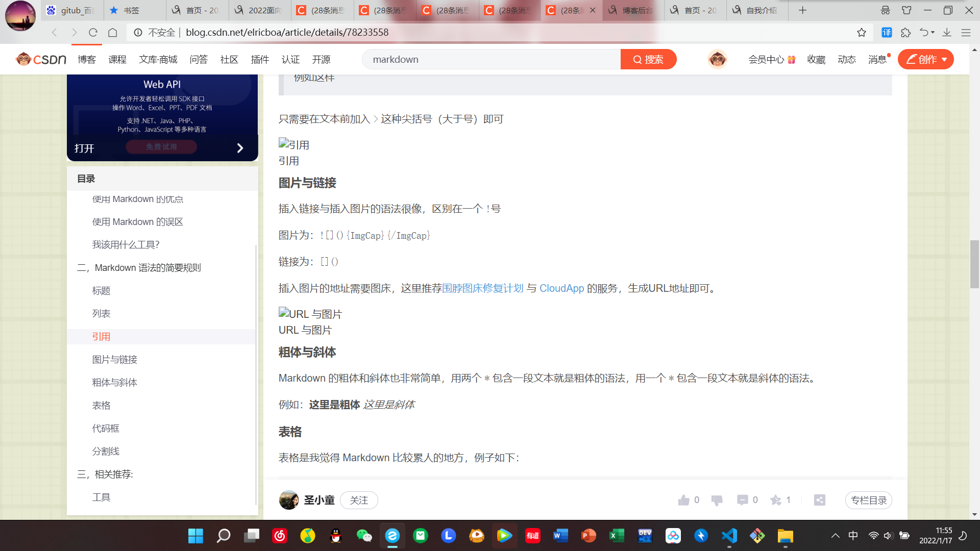Screen dimensions: 980x551
Task: Click the article share icon
Action: pyautogui.click(x=820, y=500)
